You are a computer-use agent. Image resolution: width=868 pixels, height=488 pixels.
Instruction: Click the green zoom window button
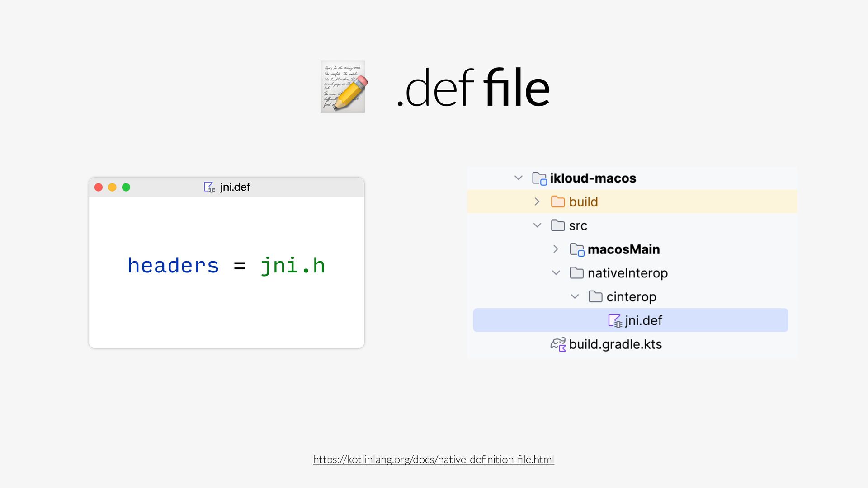[126, 187]
